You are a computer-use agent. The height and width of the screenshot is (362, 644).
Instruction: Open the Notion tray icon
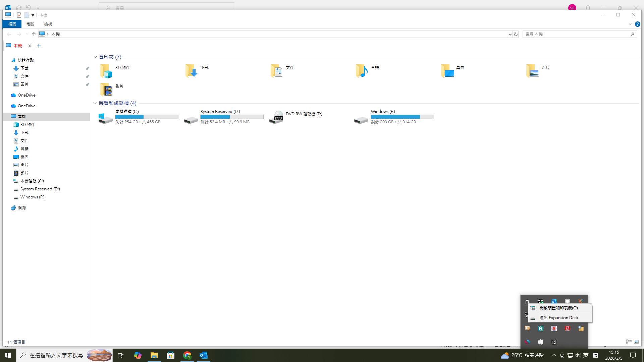coord(554,342)
